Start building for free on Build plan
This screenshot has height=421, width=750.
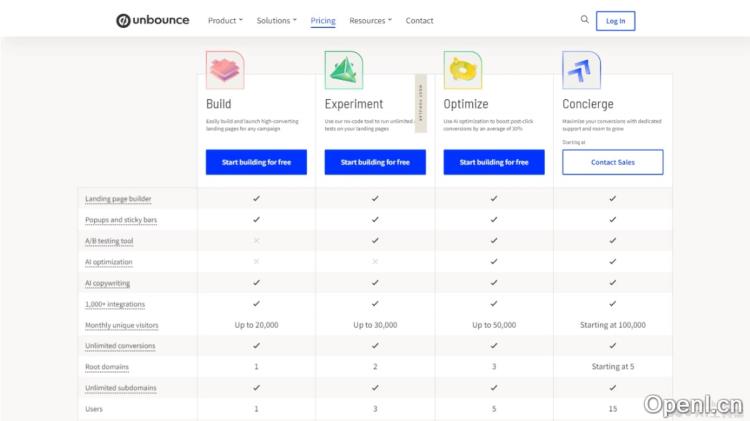256,162
